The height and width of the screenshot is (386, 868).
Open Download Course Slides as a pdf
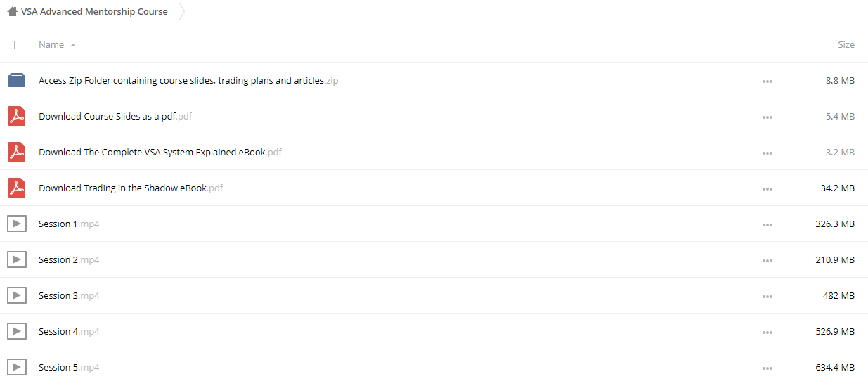(x=115, y=116)
